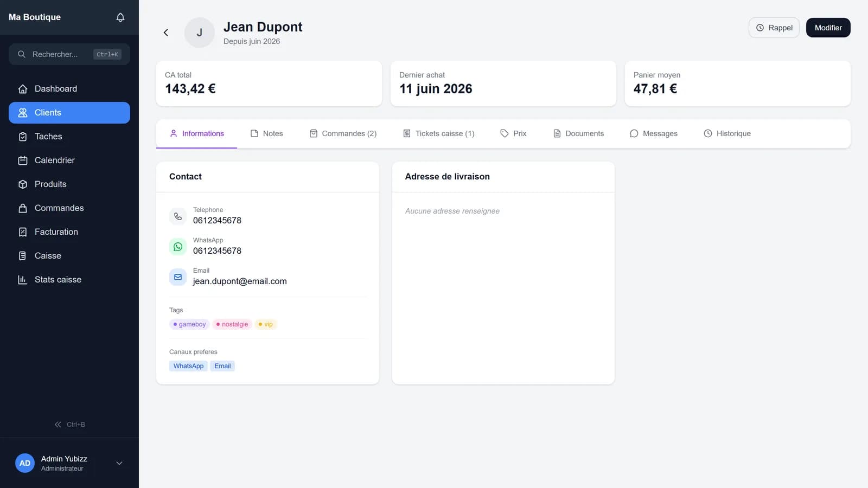Open Facturation section
The image size is (868, 488).
tap(69, 232)
